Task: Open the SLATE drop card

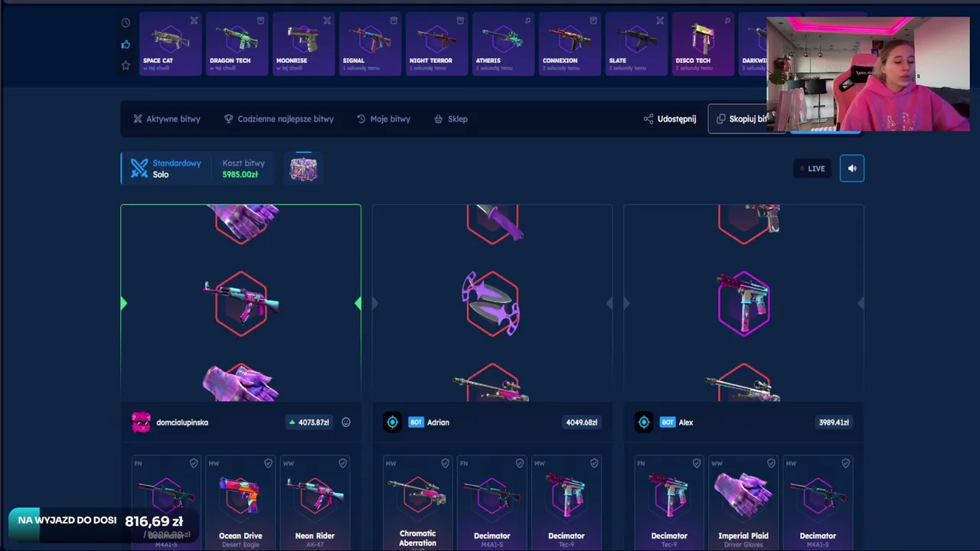Action: (x=636, y=44)
